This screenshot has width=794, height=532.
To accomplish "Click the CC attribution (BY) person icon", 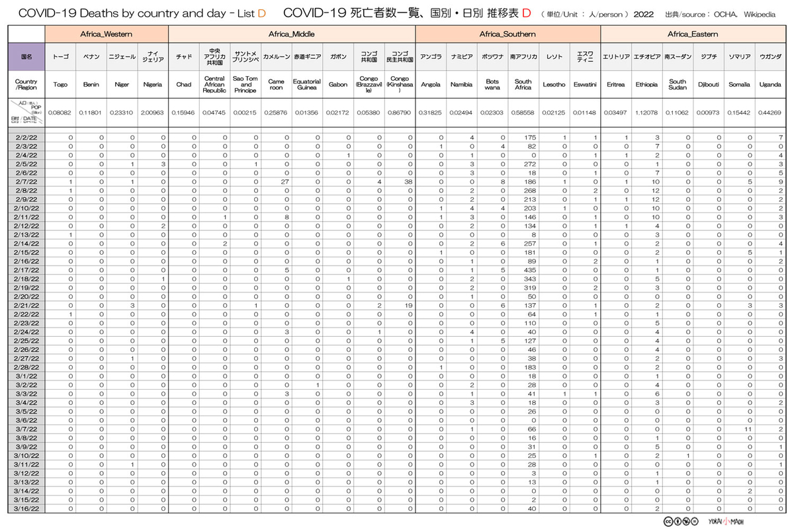I will click(678, 520).
